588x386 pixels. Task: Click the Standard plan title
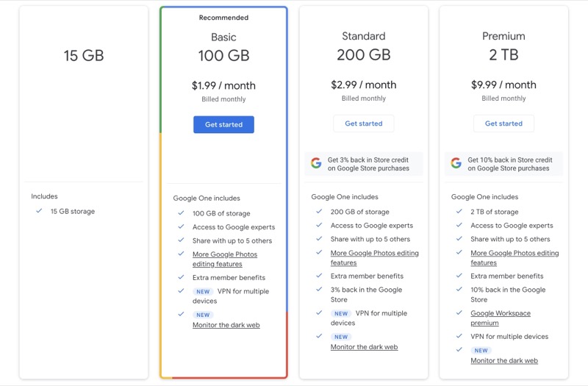(x=363, y=36)
